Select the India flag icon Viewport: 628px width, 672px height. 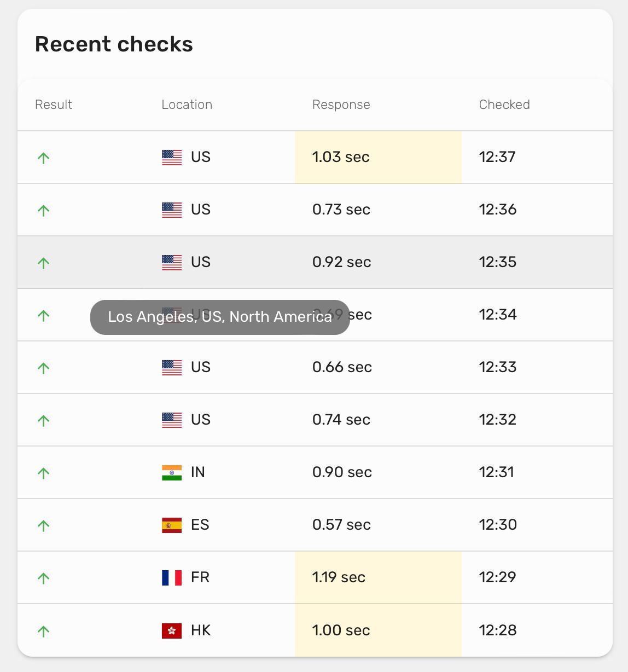[x=171, y=472]
